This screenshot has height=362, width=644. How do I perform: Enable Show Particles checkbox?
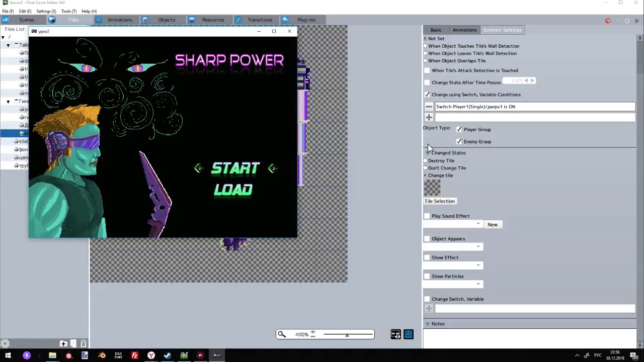click(427, 277)
